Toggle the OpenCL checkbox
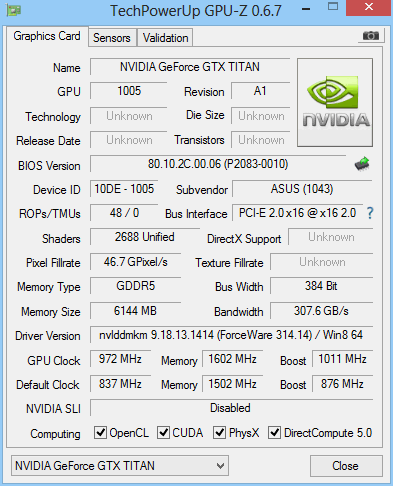The height and width of the screenshot is (486, 393). [x=100, y=433]
